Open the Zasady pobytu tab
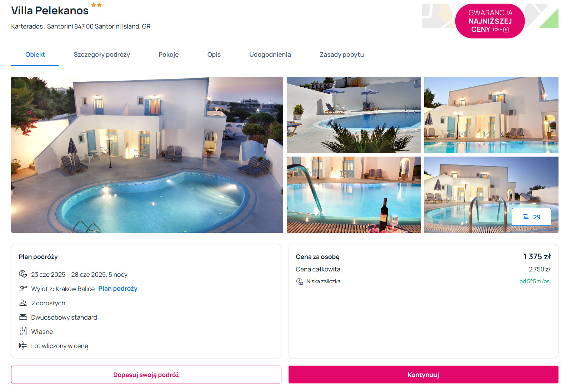Viewport: 571px width, 392px height. tap(342, 55)
